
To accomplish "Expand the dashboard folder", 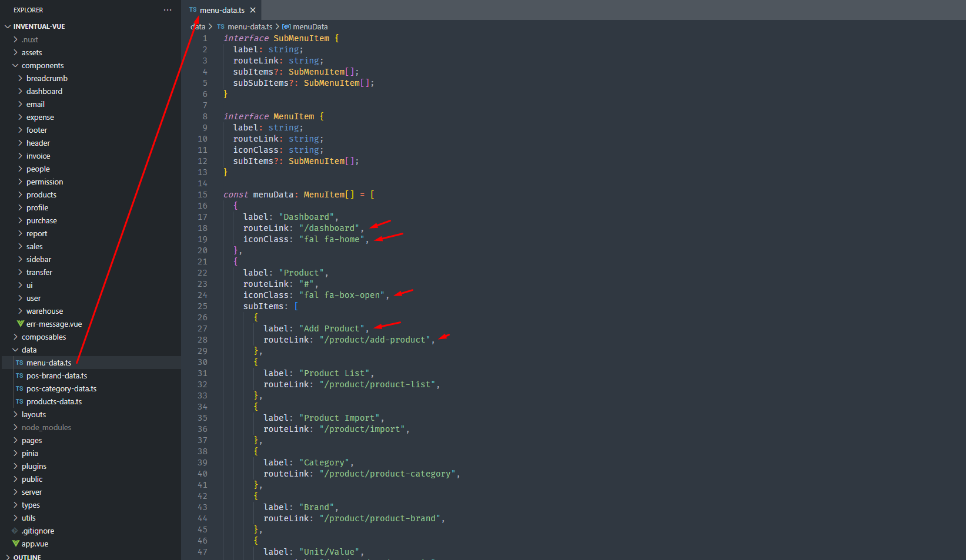I will (x=44, y=91).
